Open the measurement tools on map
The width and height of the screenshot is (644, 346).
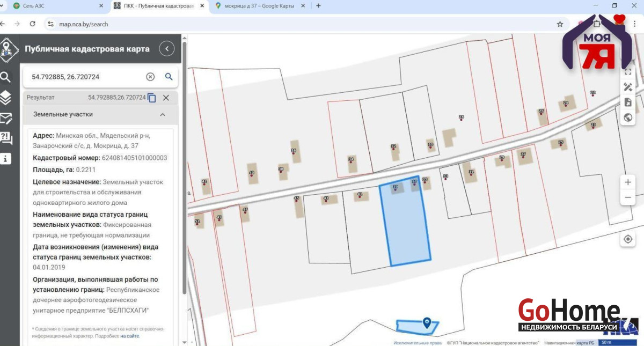[x=628, y=87]
